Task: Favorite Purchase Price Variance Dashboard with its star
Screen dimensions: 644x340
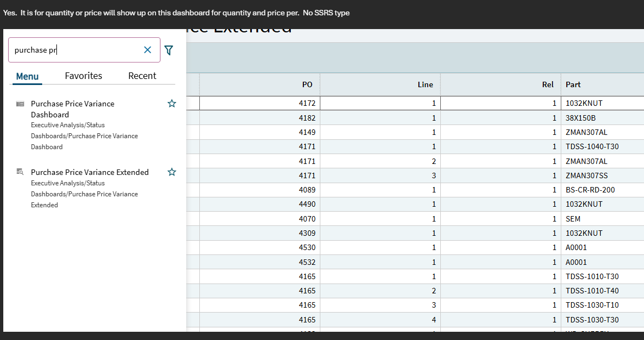Action: [172, 104]
